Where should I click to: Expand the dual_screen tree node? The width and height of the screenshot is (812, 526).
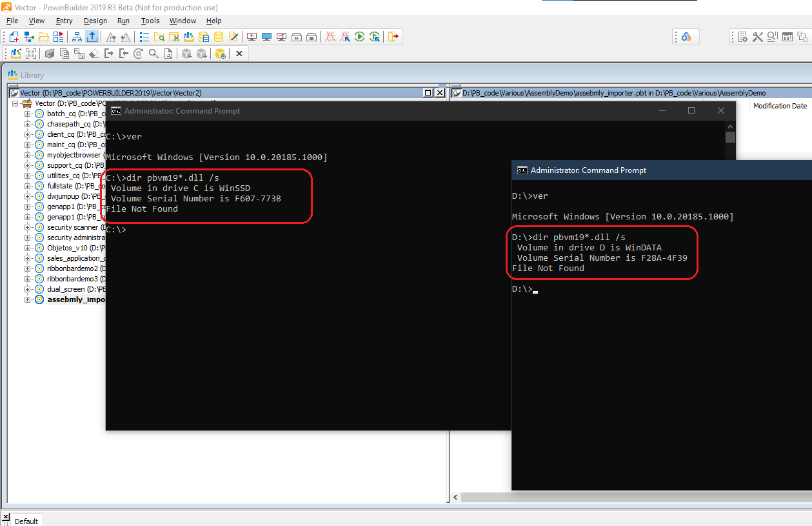(28, 289)
